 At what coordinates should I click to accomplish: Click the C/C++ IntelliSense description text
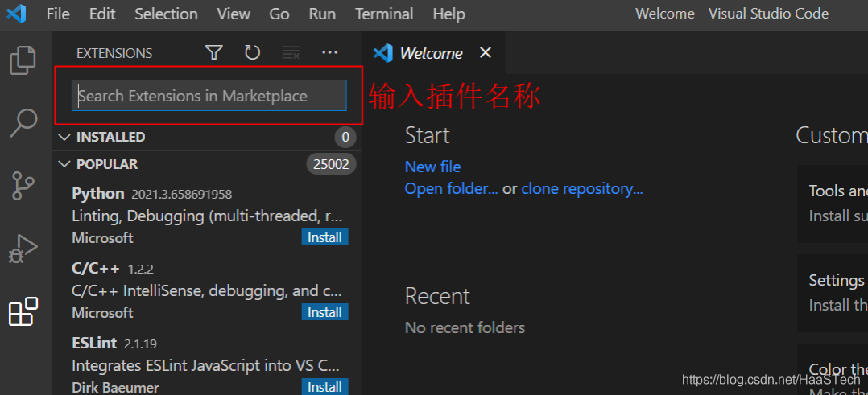(207, 291)
